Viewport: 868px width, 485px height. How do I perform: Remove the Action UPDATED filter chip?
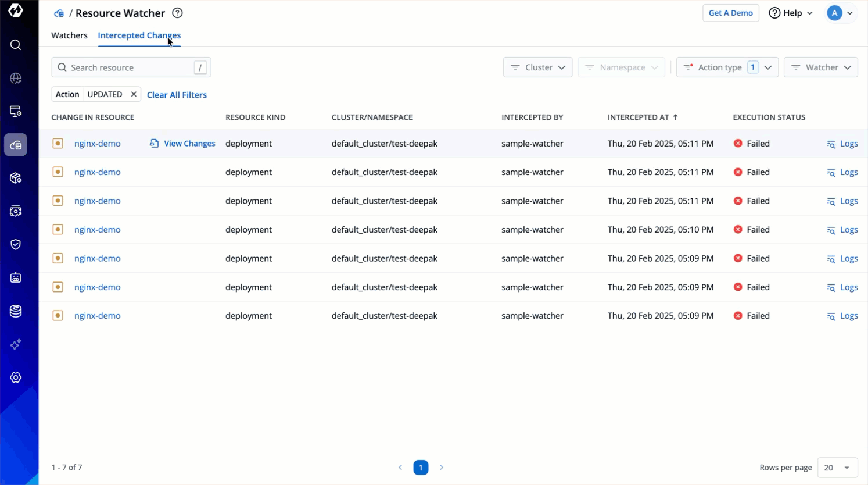(134, 94)
